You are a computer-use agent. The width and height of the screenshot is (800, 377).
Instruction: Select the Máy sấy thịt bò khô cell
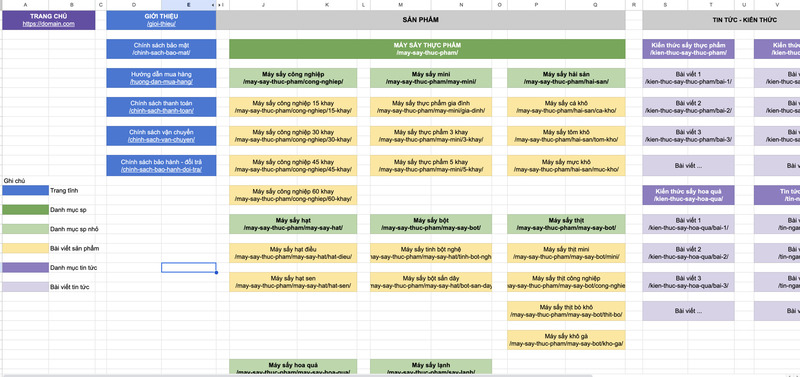(x=566, y=311)
